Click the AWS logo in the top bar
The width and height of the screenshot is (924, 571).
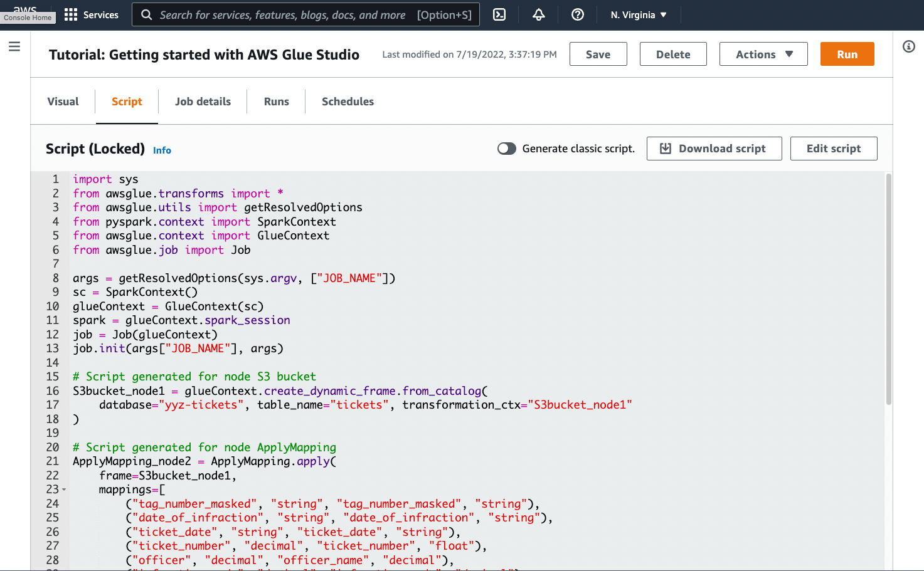coord(26,10)
